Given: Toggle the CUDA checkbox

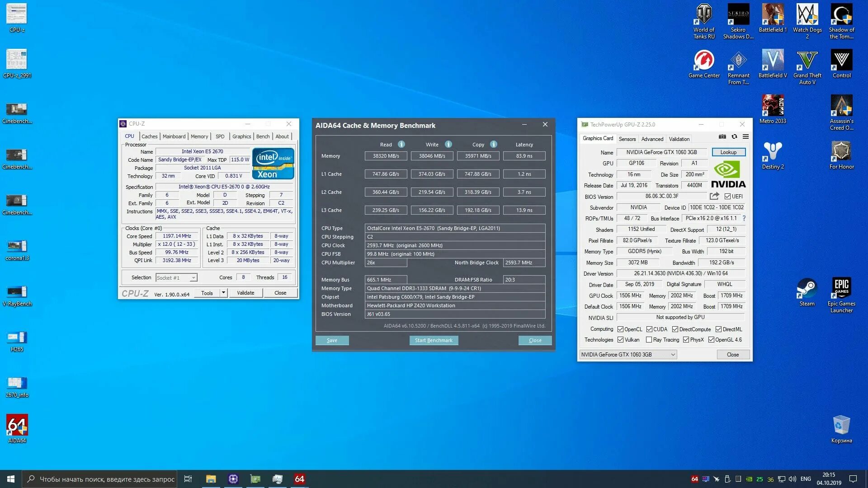Looking at the screenshot, I should 649,329.
